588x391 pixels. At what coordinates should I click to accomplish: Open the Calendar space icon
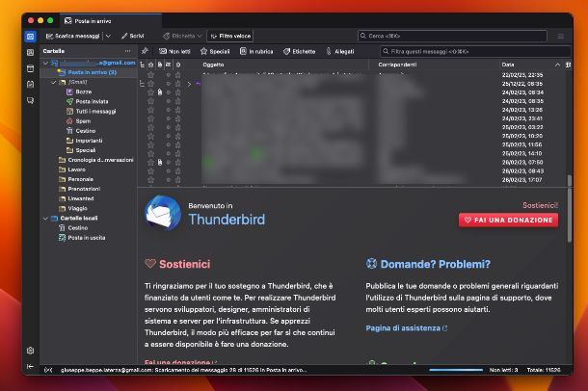(31, 68)
